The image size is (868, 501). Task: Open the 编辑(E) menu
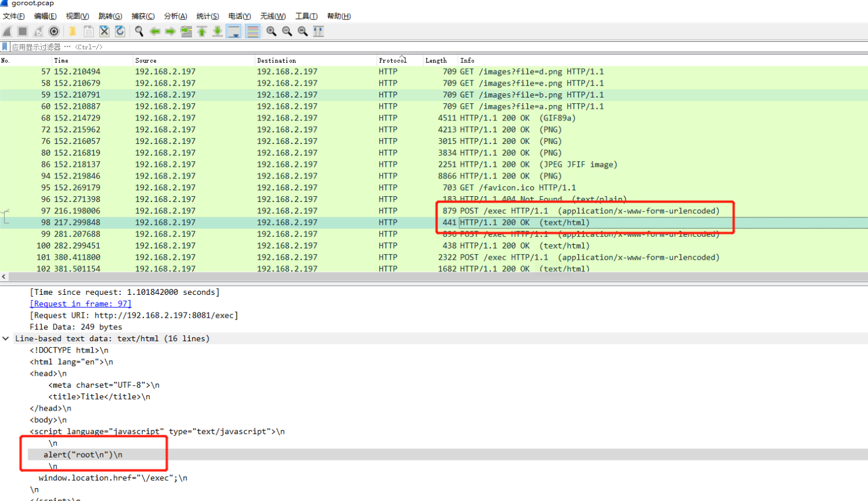click(45, 16)
